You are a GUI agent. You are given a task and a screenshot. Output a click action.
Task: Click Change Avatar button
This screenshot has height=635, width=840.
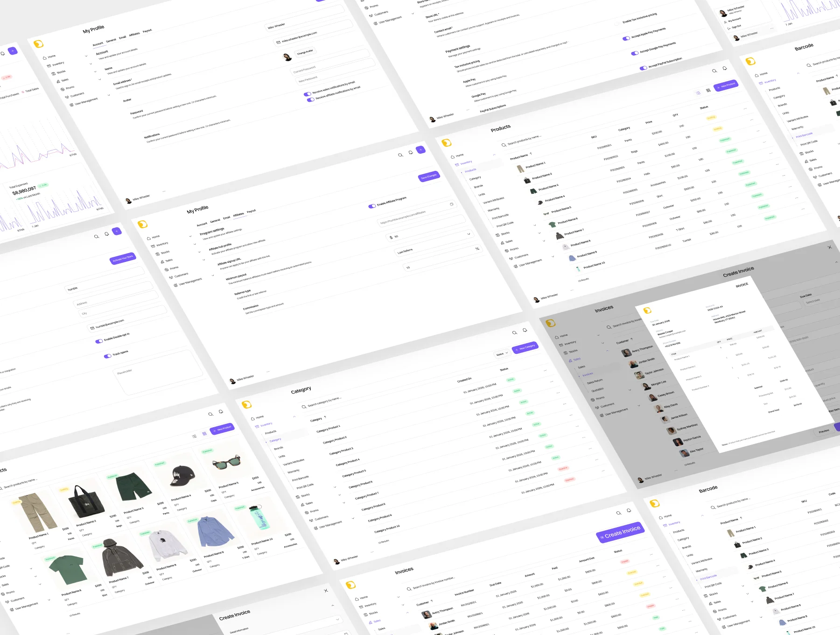(x=305, y=52)
